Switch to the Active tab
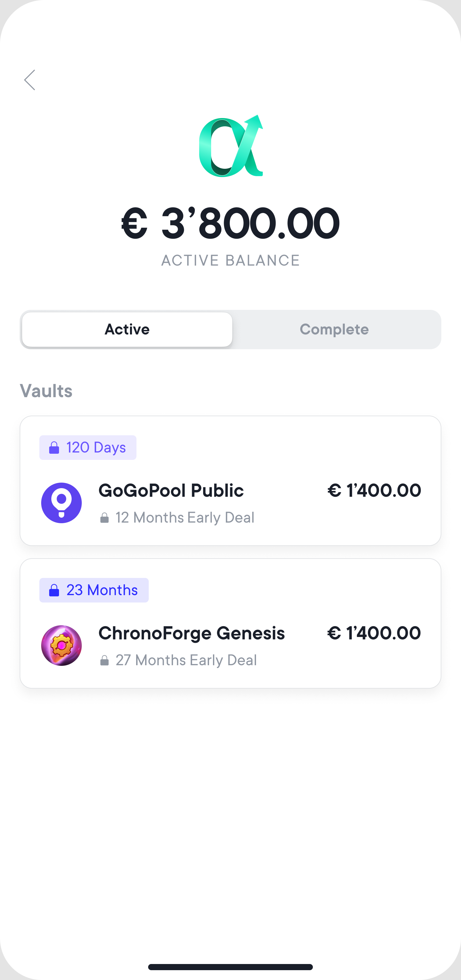Viewport: 461px width, 980px height. [127, 330]
